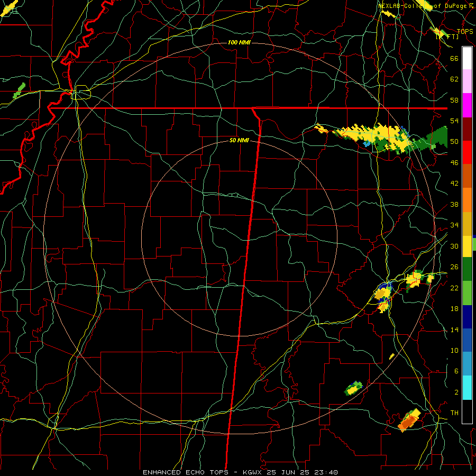Select the legend value 30

(454, 246)
